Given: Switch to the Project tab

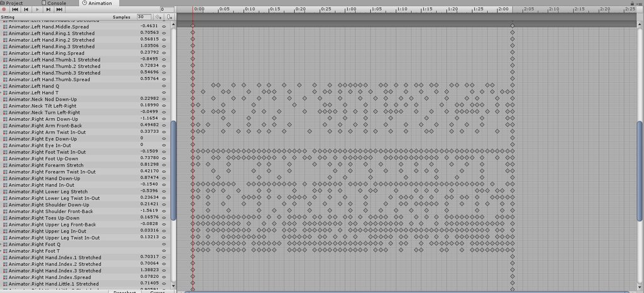Looking at the screenshot, I should [14, 3].
